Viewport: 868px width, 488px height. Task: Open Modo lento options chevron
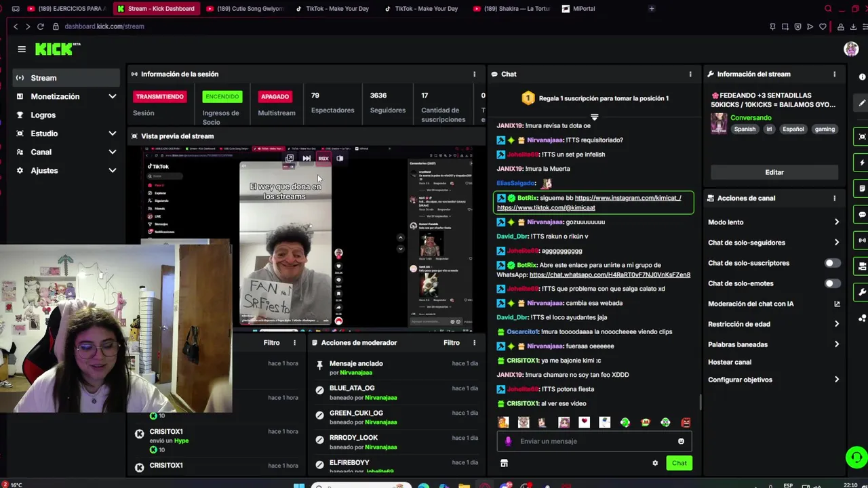click(836, 222)
